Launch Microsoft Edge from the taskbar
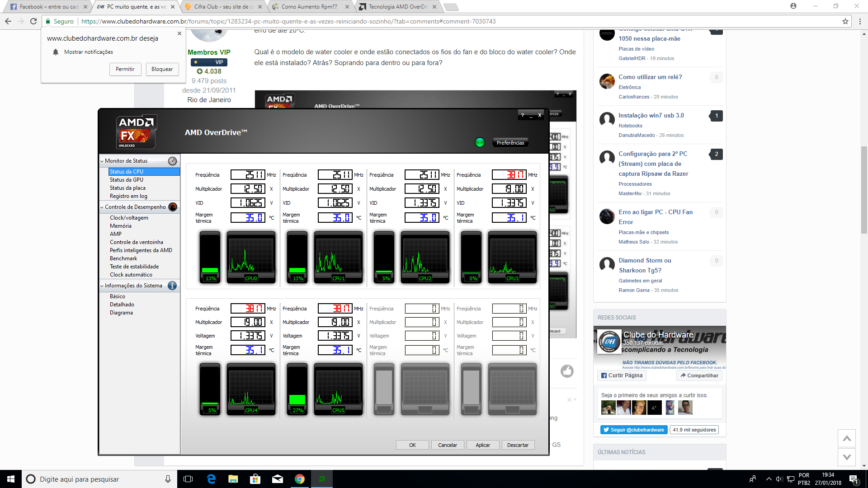The height and width of the screenshot is (488, 868). (x=211, y=479)
